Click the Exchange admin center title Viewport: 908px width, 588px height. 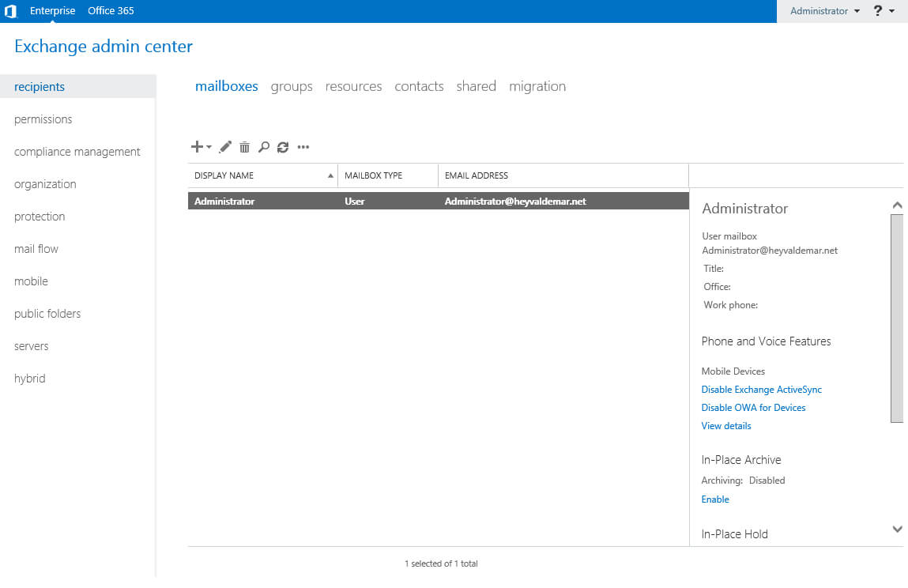[x=104, y=47]
